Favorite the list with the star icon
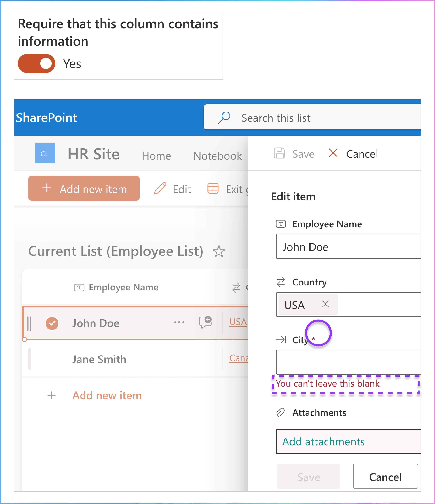The height and width of the screenshot is (504, 435). coord(219,252)
